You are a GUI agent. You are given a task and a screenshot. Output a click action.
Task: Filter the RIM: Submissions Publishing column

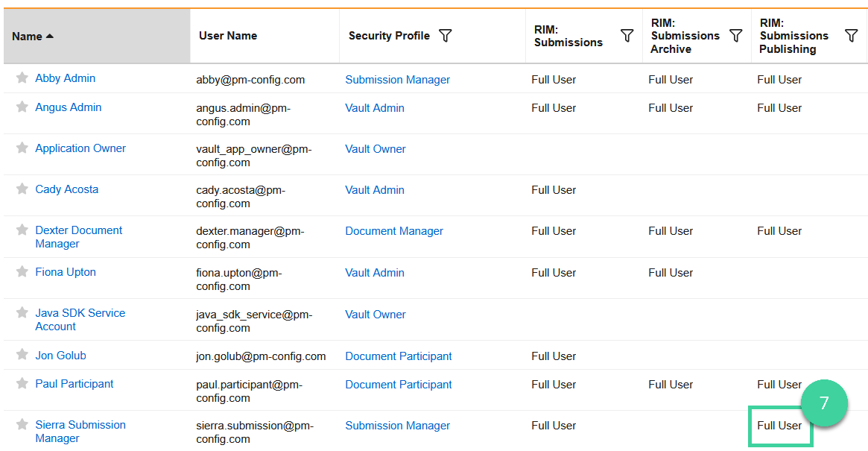(x=852, y=36)
